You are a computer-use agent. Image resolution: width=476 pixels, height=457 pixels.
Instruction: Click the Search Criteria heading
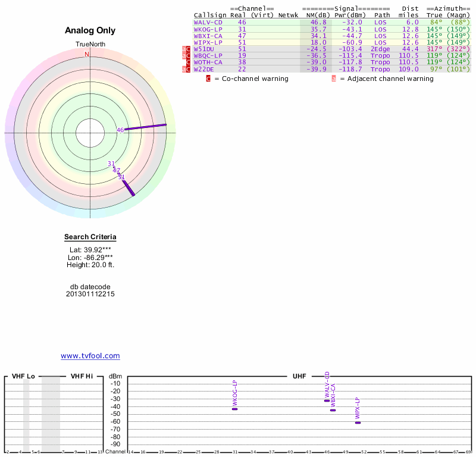90,237
